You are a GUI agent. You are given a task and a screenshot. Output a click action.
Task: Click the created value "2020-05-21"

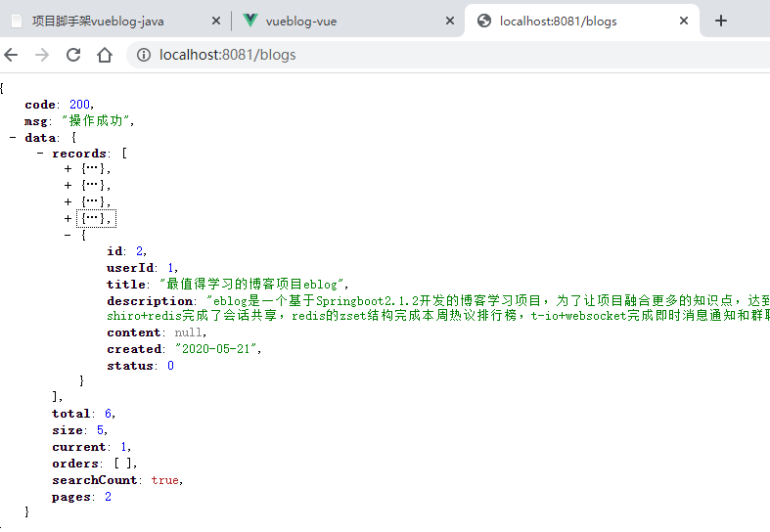[x=216, y=349]
